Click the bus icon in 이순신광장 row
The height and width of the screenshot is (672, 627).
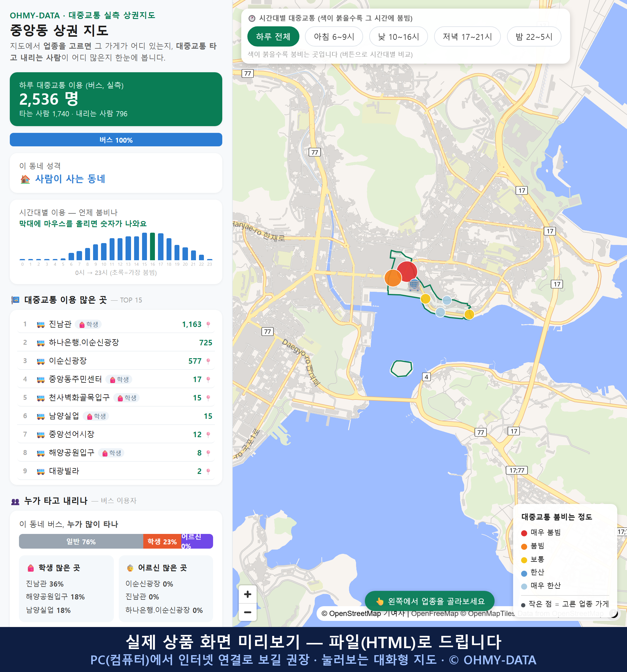[40, 361]
